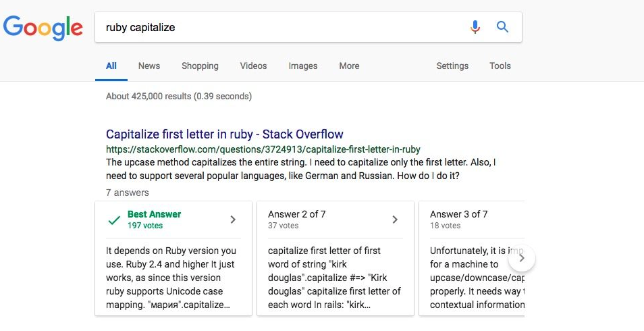Expand the Answer 2 of 7 chevron
The image size is (644, 331).
[x=395, y=220]
